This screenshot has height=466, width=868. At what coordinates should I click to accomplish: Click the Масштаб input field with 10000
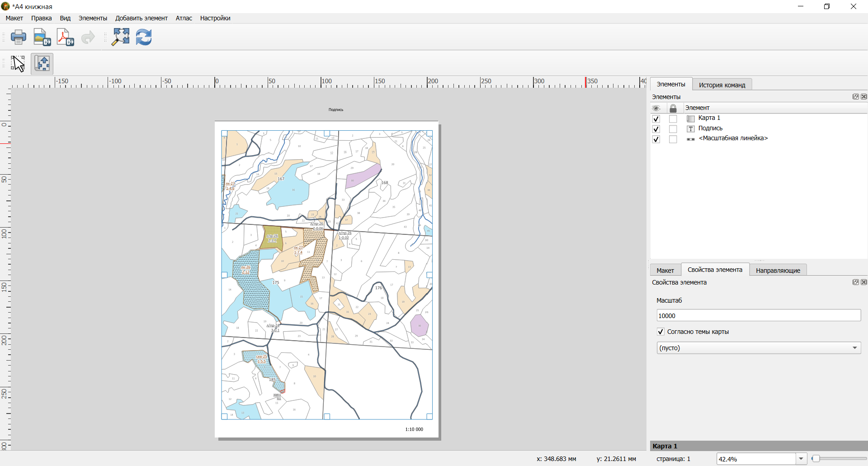[759, 316]
